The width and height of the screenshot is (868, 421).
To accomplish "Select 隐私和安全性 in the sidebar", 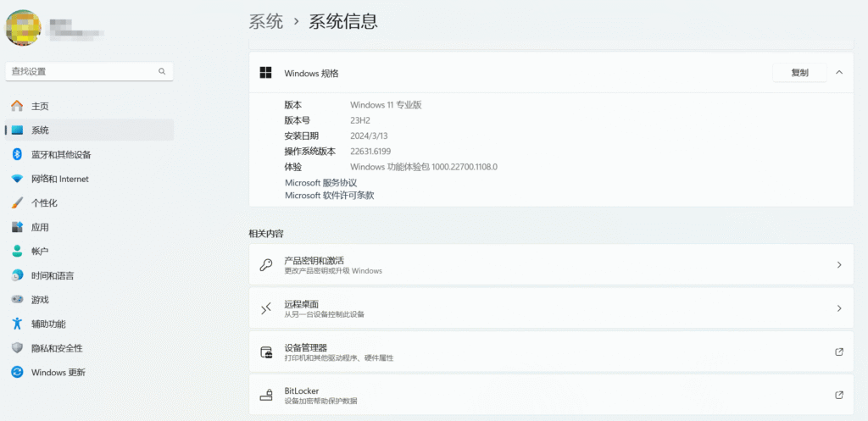I will click(x=89, y=348).
